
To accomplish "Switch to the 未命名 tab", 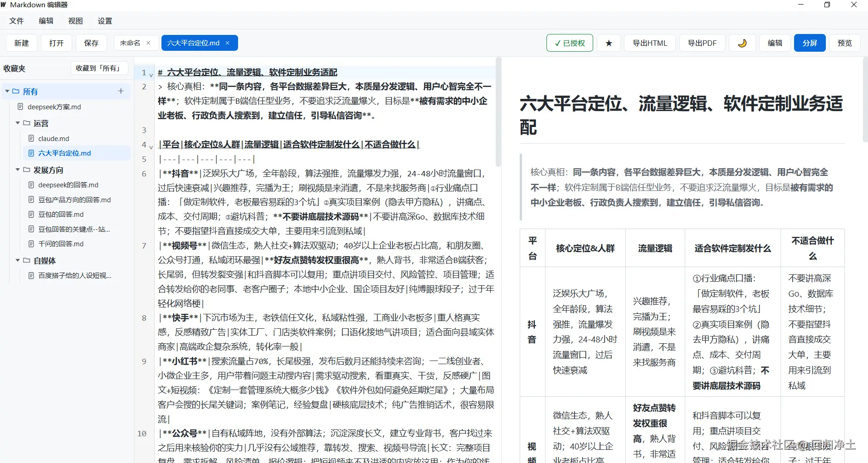I will [x=130, y=43].
